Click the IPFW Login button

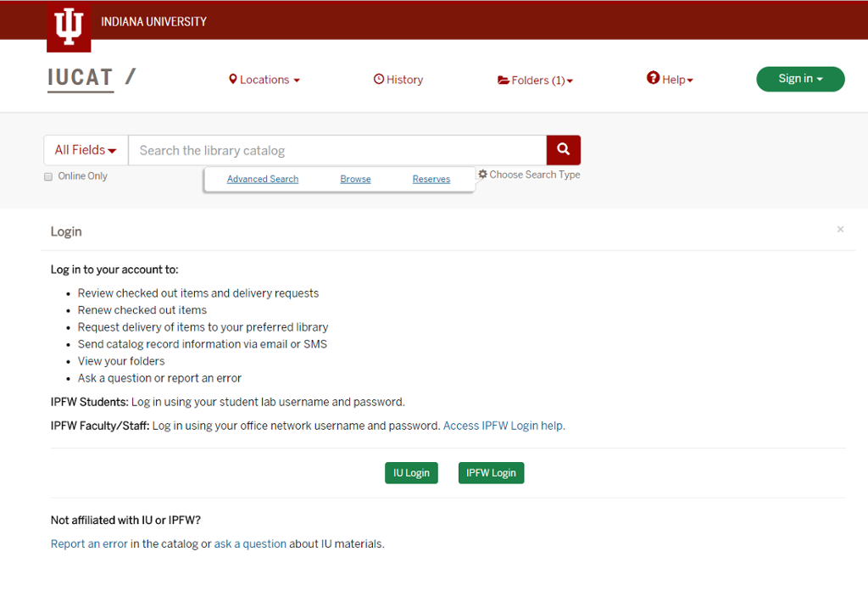pyautogui.click(x=491, y=472)
